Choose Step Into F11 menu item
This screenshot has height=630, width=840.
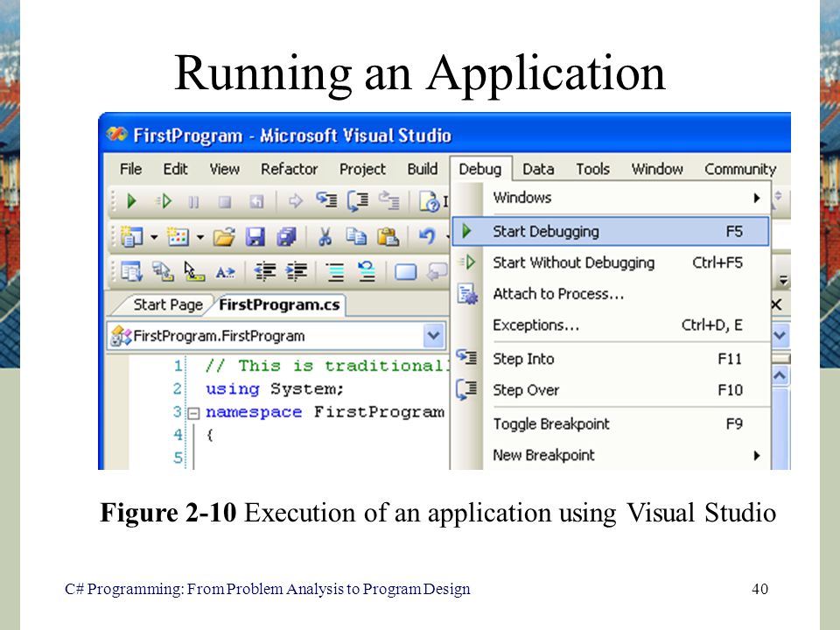[x=611, y=359]
